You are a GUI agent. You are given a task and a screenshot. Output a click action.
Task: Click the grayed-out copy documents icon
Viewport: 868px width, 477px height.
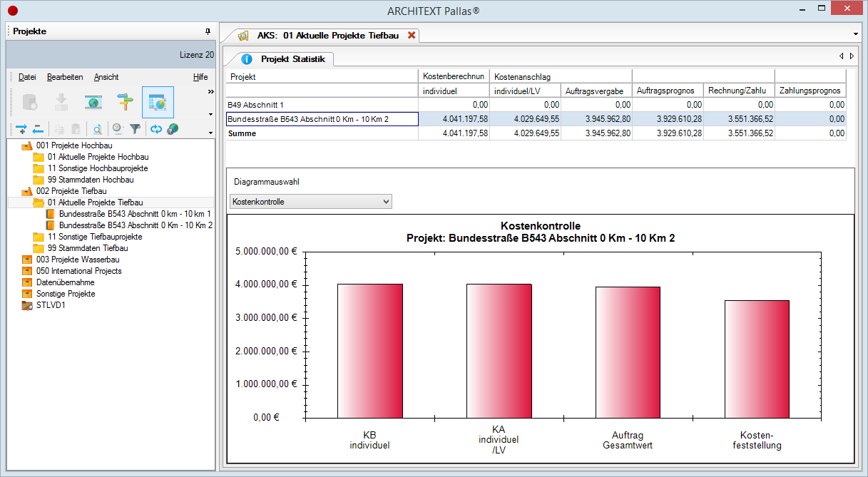(60, 129)
